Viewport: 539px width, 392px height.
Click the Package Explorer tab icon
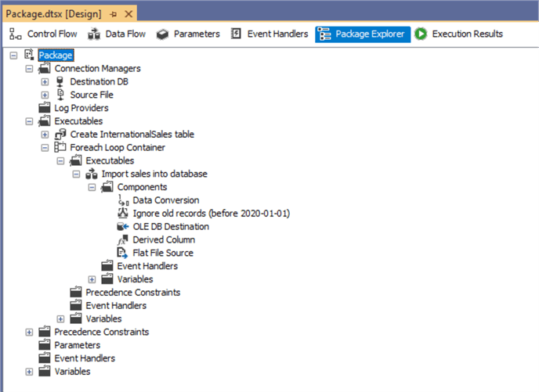tap(324, 34)
